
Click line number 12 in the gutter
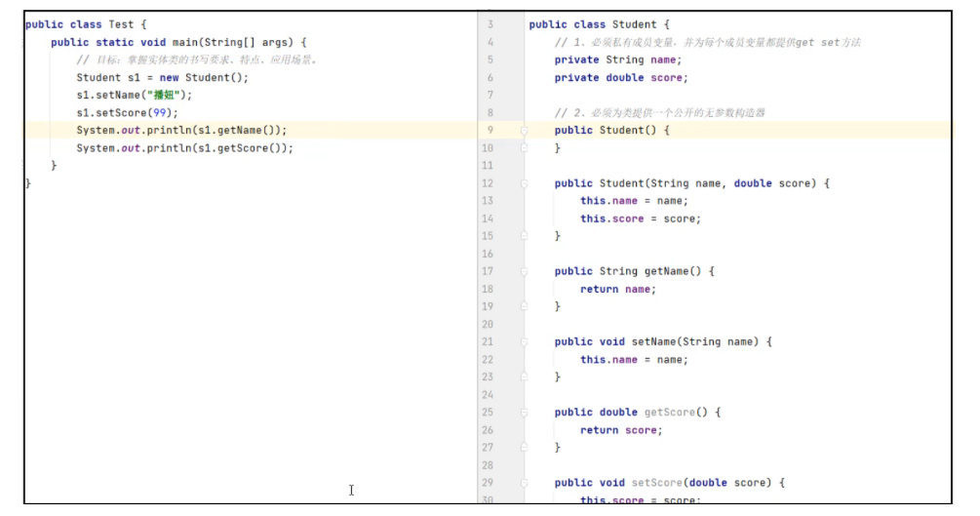click(x=489, y=183)
